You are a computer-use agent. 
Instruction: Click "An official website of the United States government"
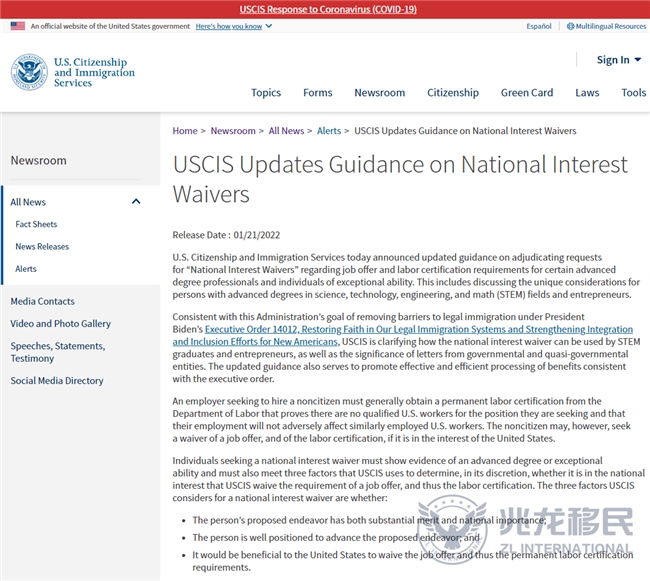click(x=110, y=26)
